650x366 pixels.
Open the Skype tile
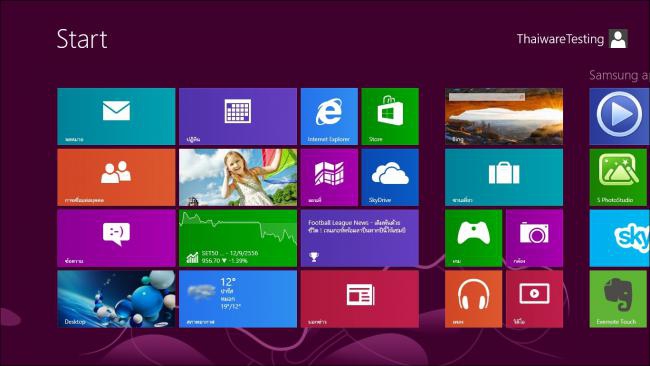tap(620, 238)
